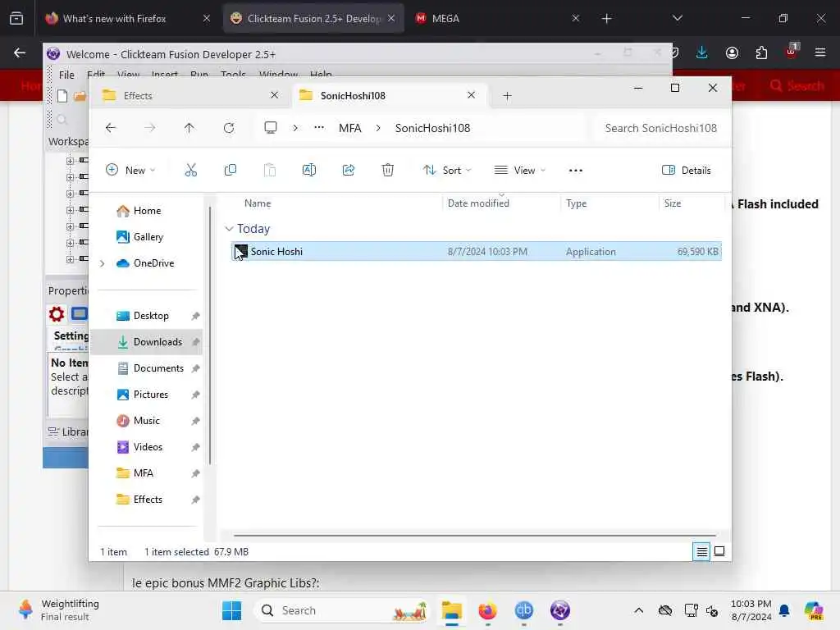Viewport: 840px width, 630px height.
Task: Click the horizontal scrollbar in file list
Action: point(475,535)
